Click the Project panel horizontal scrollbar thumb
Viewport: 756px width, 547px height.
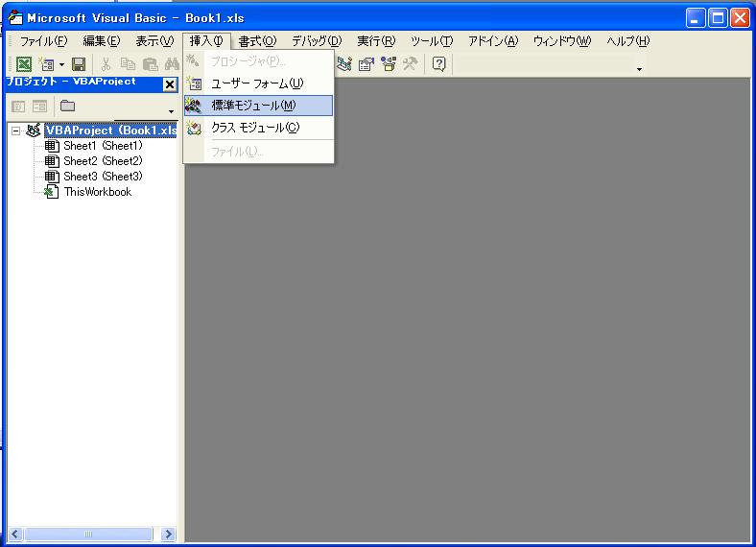(88, 534)
